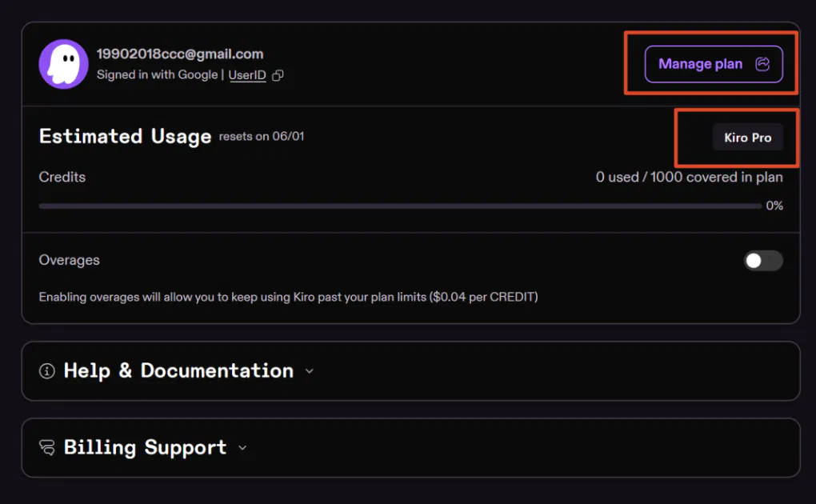Click the overages pricing description text
Screen dimensions: 816x504
point(288,297)
